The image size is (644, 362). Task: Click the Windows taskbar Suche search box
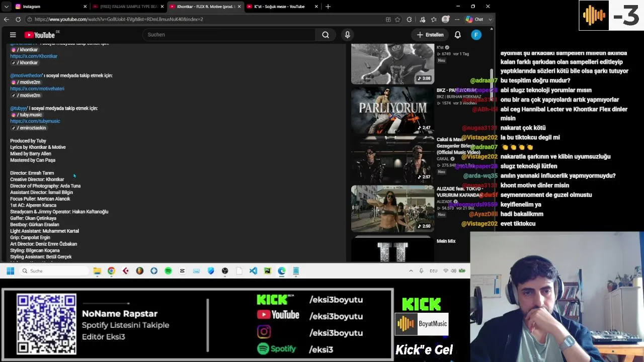(54, 271)
